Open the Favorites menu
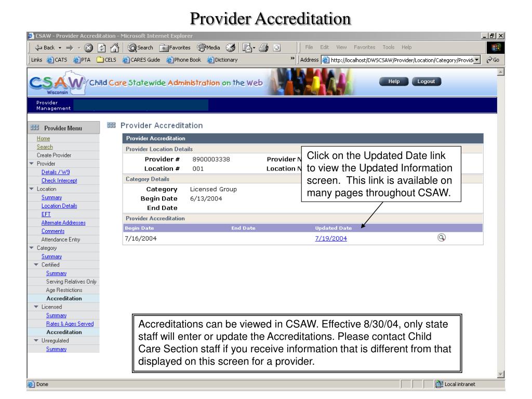The image size is (532, 399). [x=364, y=47]
